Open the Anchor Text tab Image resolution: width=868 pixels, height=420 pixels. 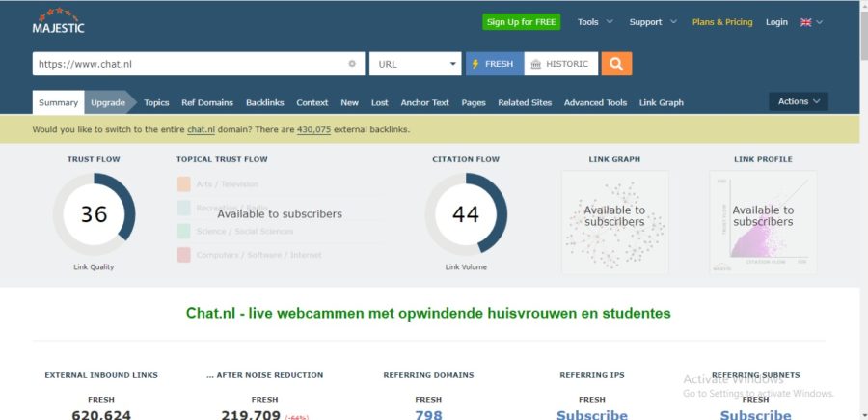(424, 102)
